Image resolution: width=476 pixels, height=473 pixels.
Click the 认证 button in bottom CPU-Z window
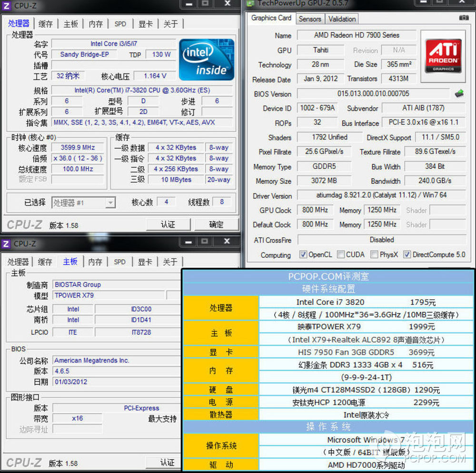coord(168,463)
